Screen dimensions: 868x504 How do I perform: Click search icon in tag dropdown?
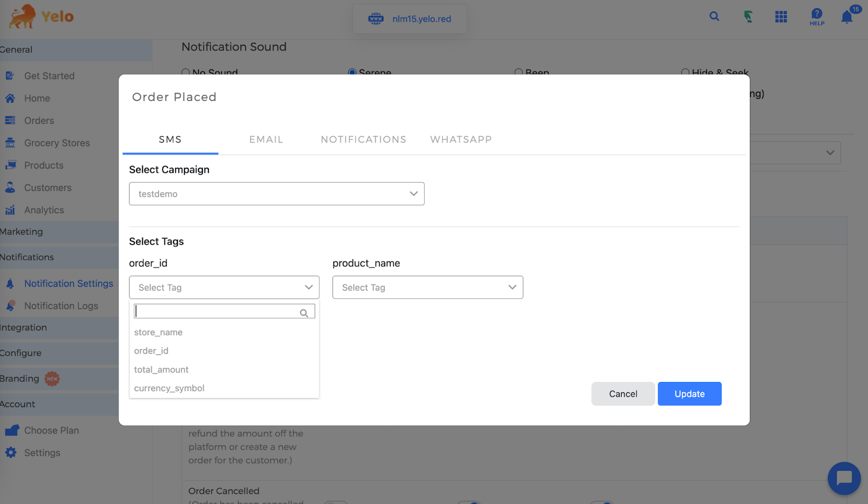(304, 313)
